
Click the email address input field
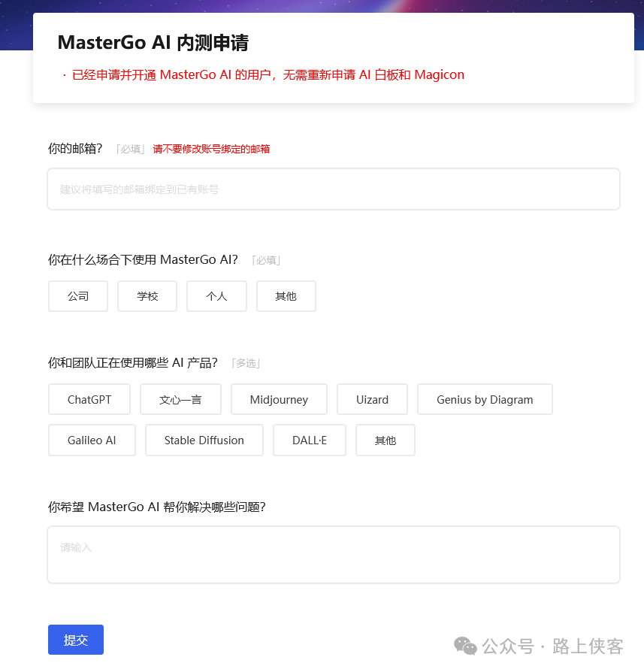pos(334,189)
